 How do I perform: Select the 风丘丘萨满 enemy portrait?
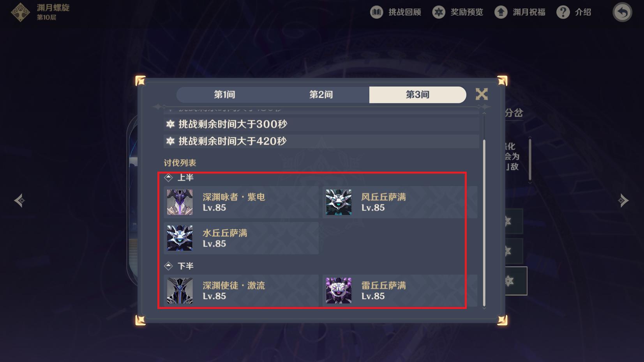339,202
